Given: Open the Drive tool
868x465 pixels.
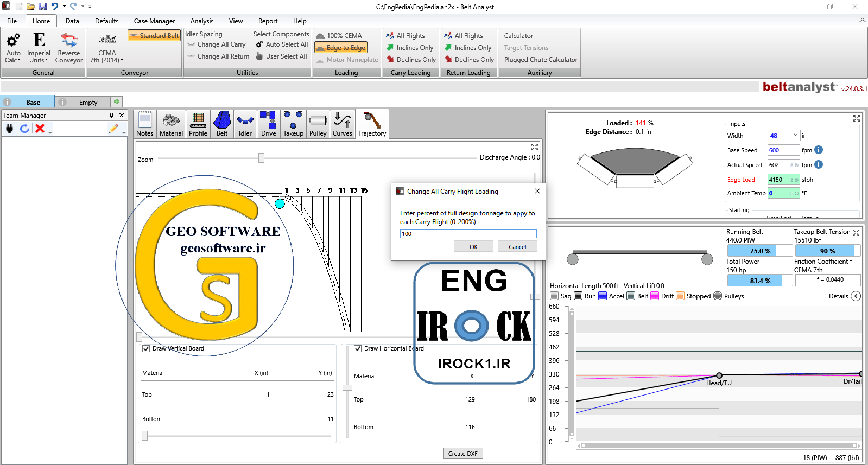Looking at the screenshot, I should pos(268,124).
